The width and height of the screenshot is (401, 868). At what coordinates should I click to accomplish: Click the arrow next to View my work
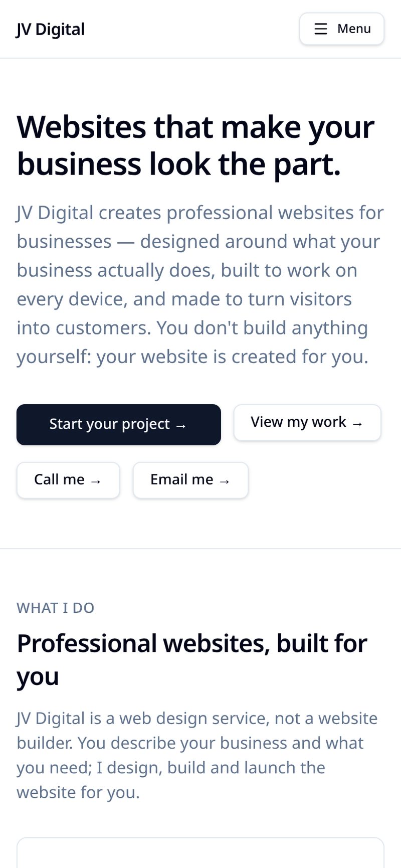pyautogui.click(x=357, y=424)
